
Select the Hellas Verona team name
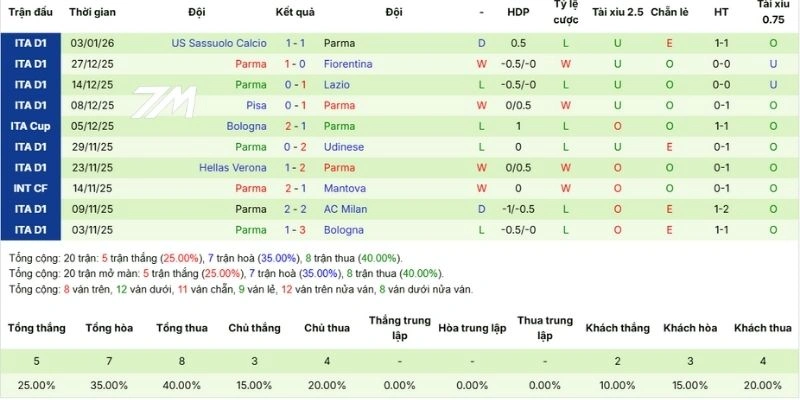[233, 168]
